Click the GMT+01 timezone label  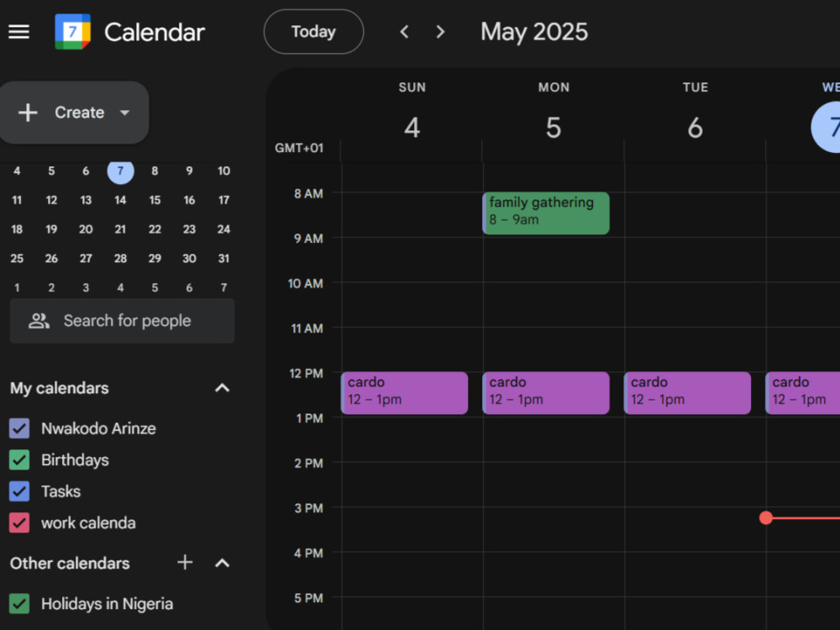pos(299,148)
